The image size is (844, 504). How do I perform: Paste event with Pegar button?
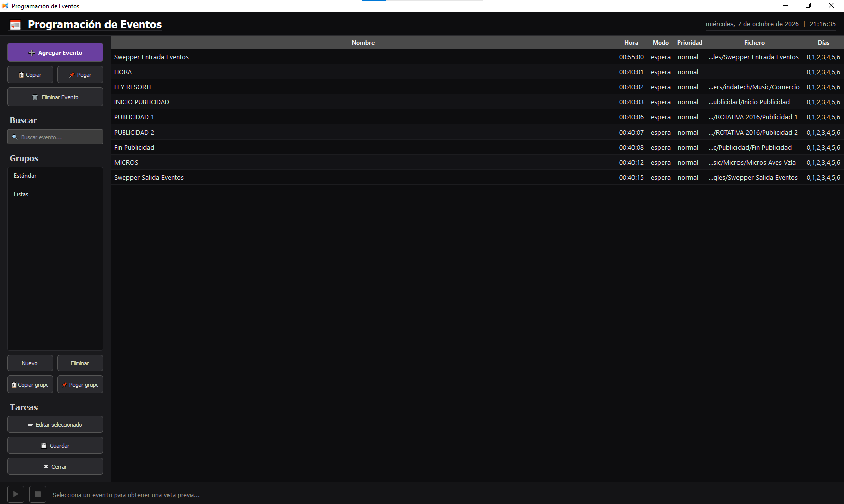80,75
